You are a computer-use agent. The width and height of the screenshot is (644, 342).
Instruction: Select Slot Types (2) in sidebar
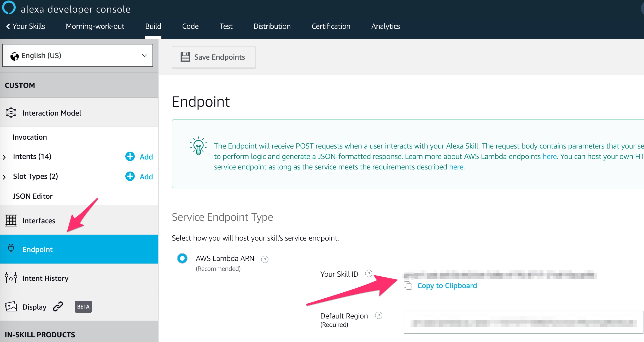[x=36, y=176]
